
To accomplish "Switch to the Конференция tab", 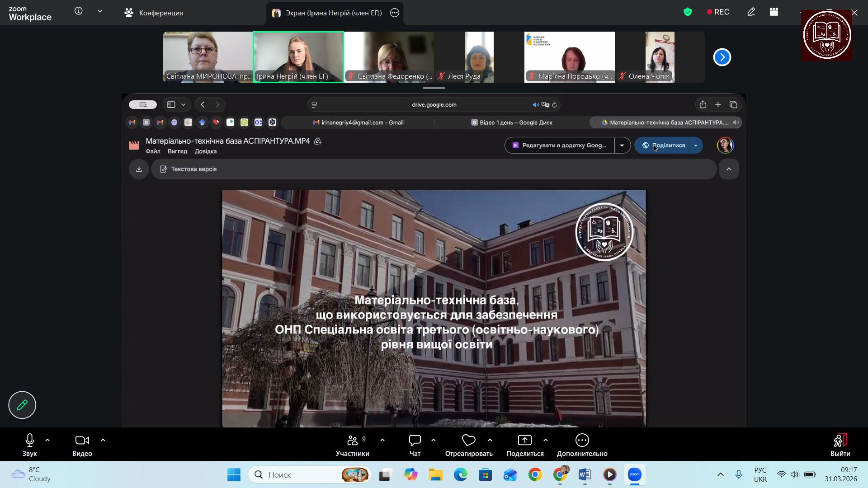I will (154, 13).
